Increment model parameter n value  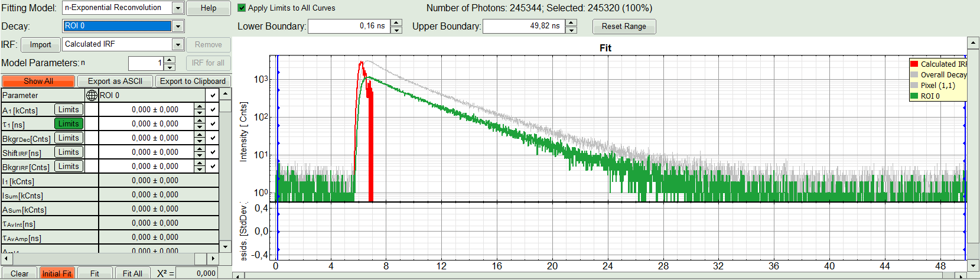pyautogui.click(x=170, y=60)
